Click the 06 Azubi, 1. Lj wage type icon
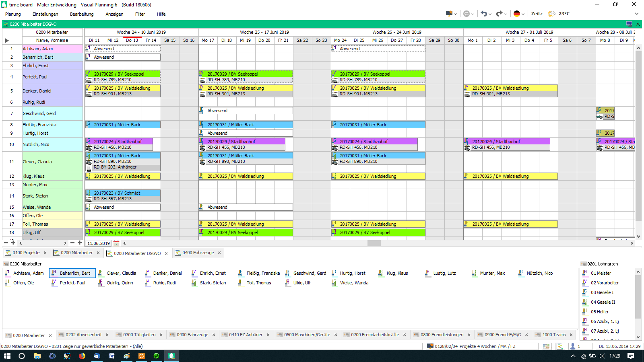644x362 pixels. 585,321
